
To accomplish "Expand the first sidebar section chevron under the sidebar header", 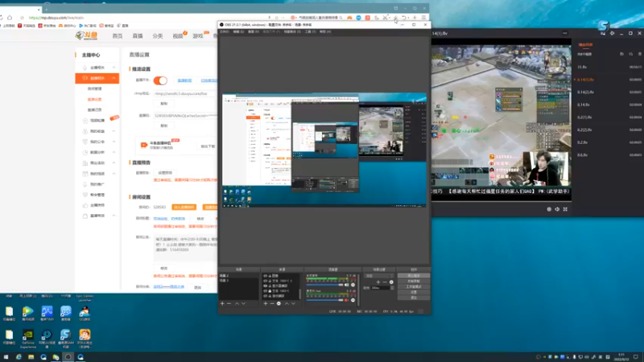I will point(114,68).
